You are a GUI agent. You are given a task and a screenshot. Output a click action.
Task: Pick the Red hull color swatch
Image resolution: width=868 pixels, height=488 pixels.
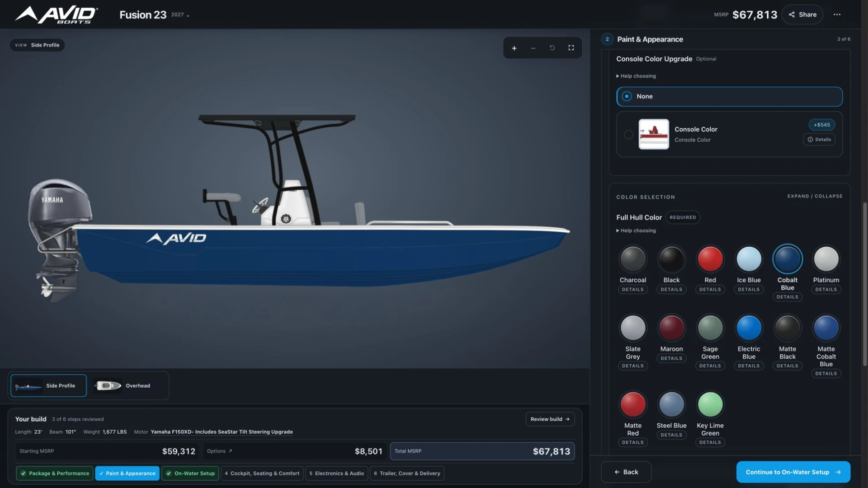(710, 259)
